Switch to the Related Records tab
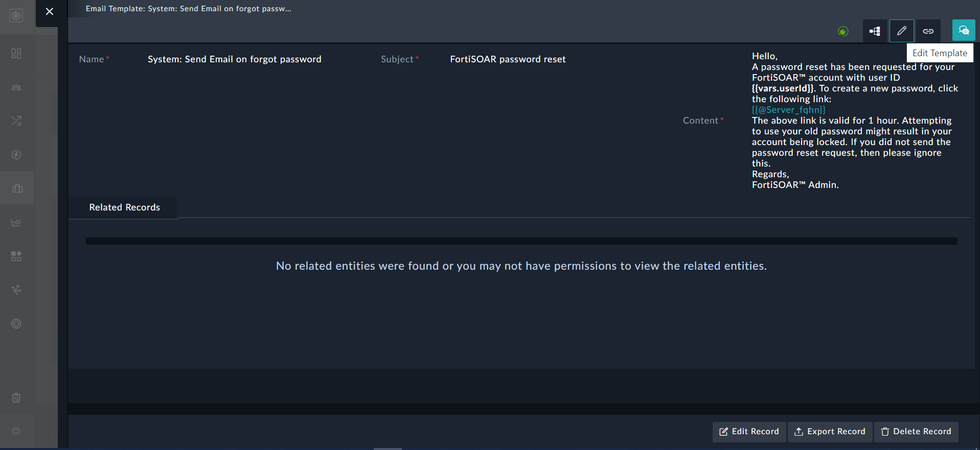The height and width of the screenshot is (450, 980). point(123,207)
